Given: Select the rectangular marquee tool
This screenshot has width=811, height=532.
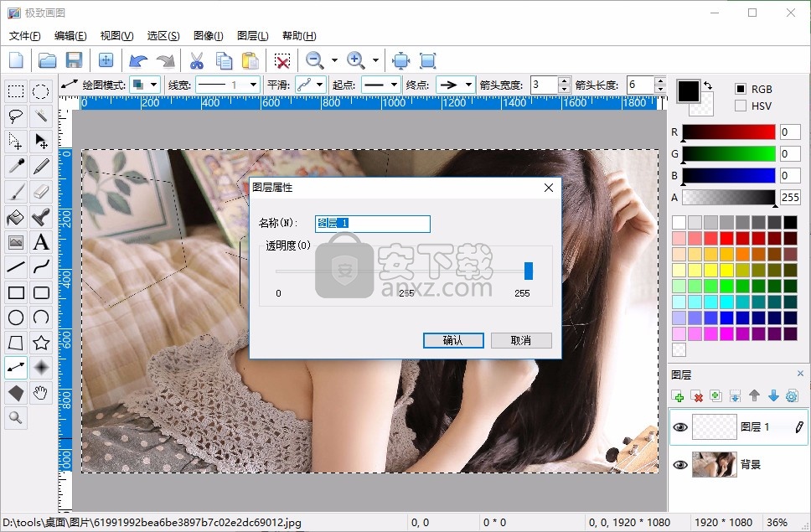Looking at the screenshot, I should (16, 92).
